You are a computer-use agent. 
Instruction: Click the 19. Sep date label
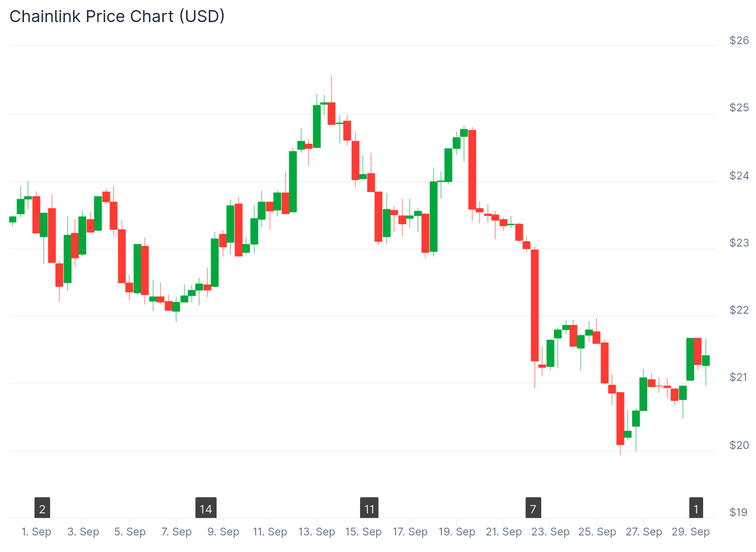point(457,532)
